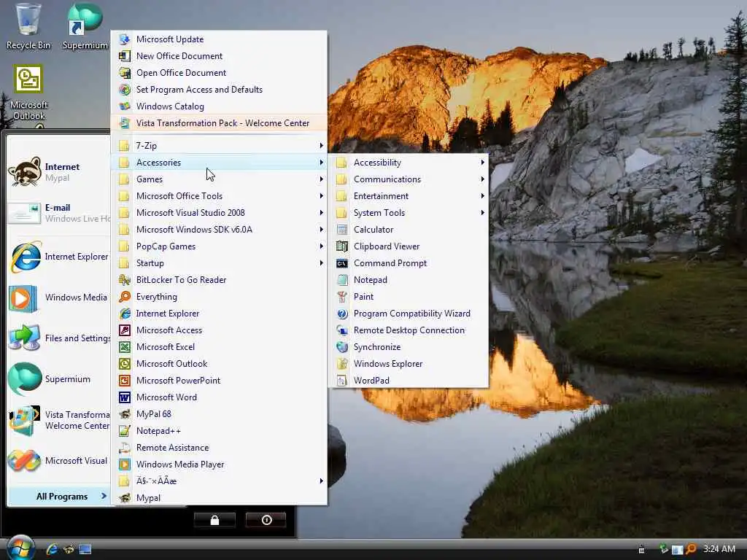Launch Supermium from pinned Start list
The height and width of the screenshot is (560, 747).
[25, 379]
